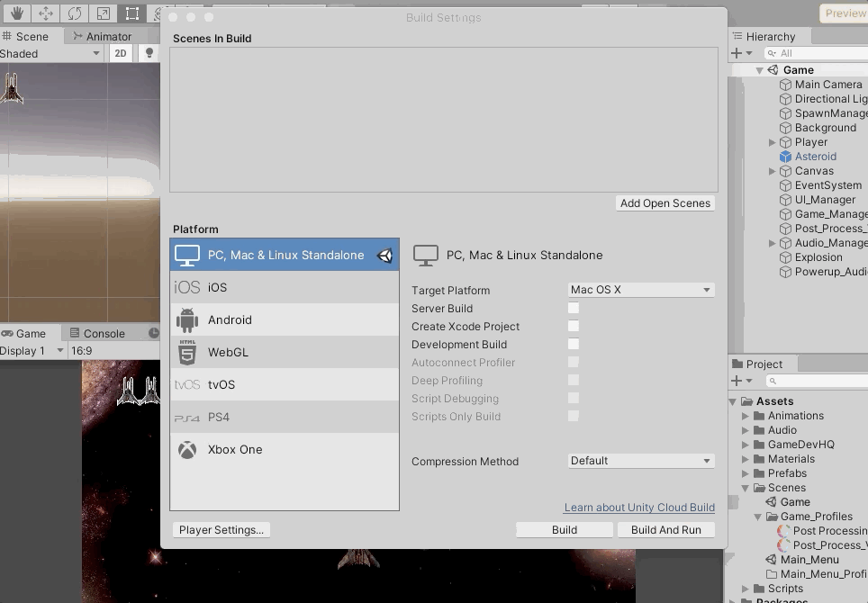The height and width of the screenshot is (603, 868).
Task: Click the Project add (+) button
Action: click(741, 381)
